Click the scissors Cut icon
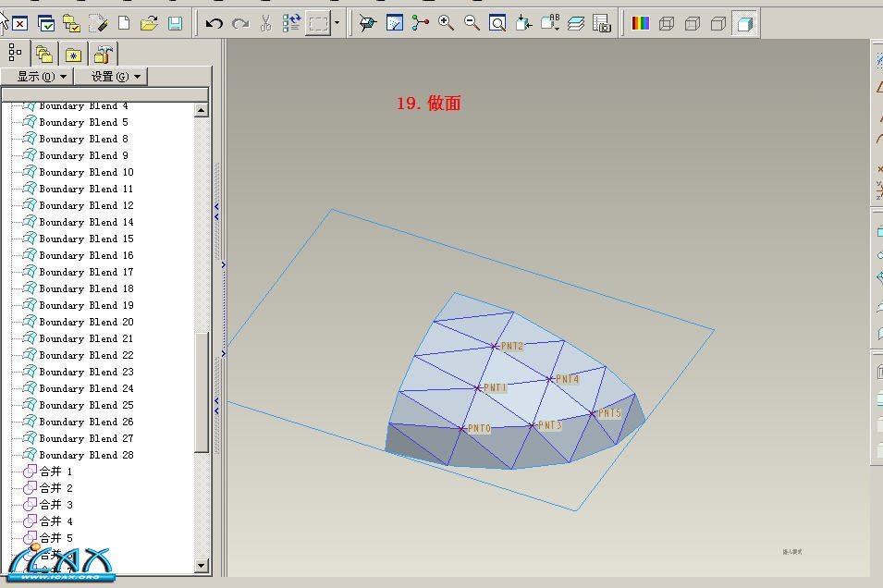The width and height of the screenshot is (883, 588). click(x=266, y=24)
